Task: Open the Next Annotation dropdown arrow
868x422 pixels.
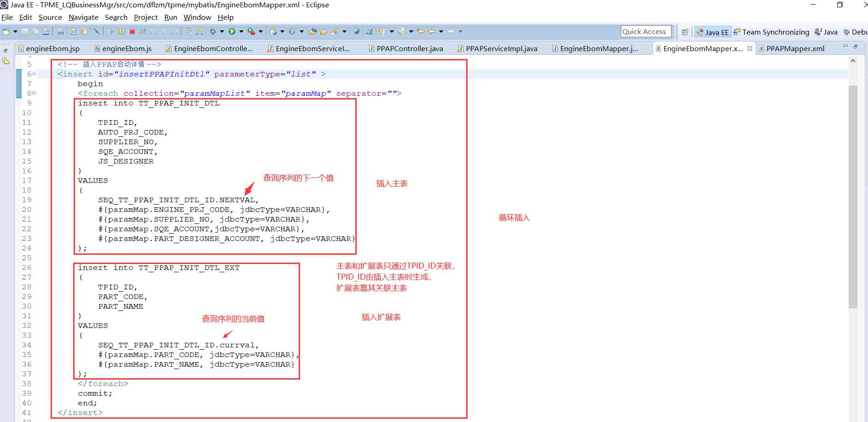Action: pyautogui.click(x=392, y=31)
